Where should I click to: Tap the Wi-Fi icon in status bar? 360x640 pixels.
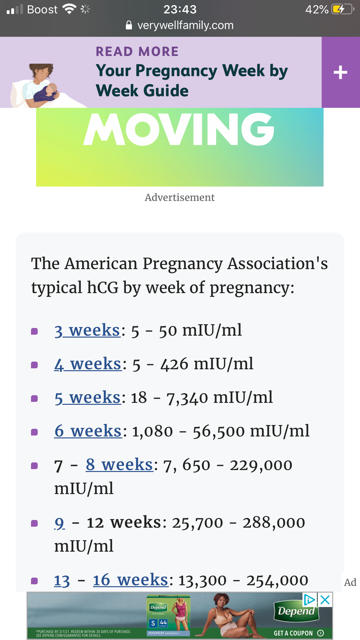point(69,9)
